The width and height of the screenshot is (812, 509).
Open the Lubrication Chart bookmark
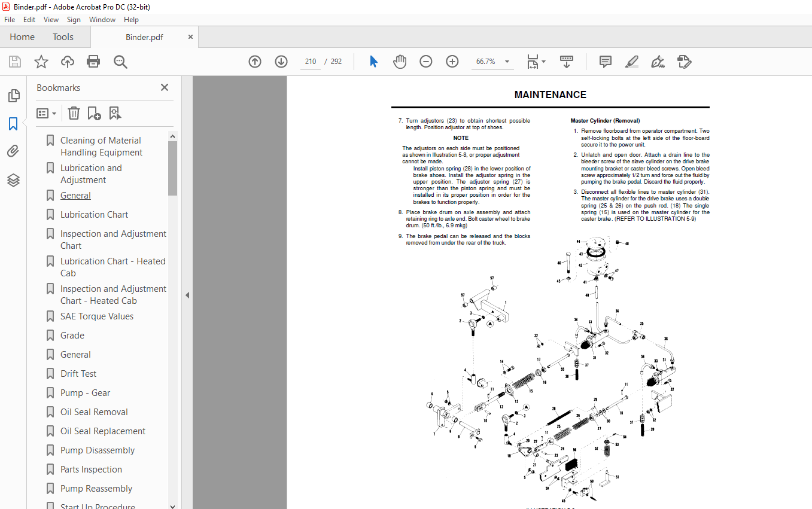94,215
